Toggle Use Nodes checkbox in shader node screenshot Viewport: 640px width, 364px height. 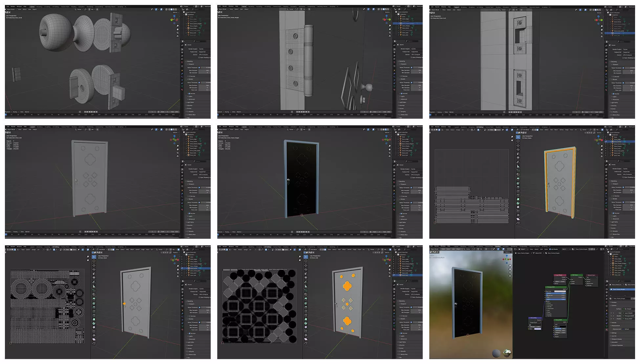point(550,249)
